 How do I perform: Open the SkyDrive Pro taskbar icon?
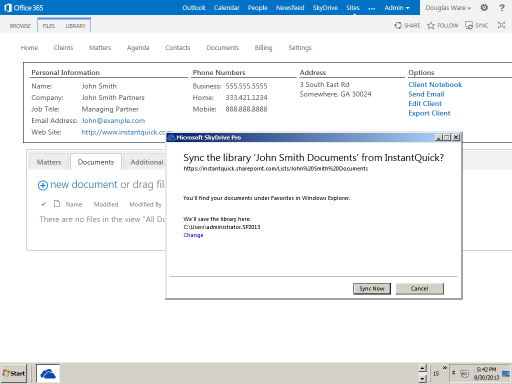[48, 374]
